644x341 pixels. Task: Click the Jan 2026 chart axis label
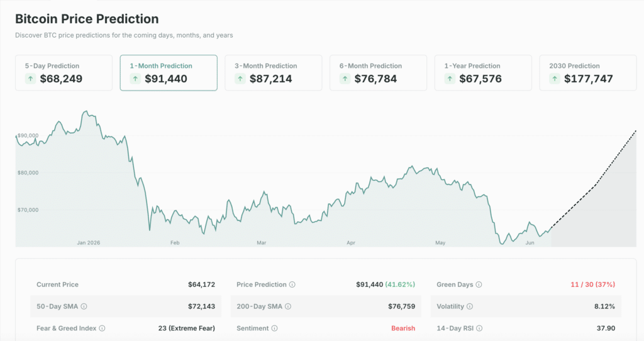(88, 242)
